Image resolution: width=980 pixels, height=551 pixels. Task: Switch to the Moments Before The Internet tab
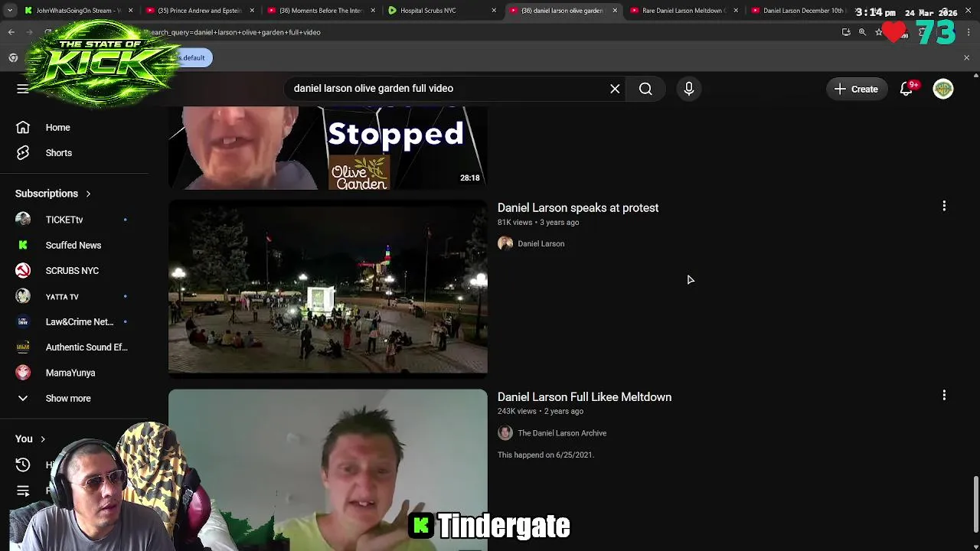coord(320,11)
